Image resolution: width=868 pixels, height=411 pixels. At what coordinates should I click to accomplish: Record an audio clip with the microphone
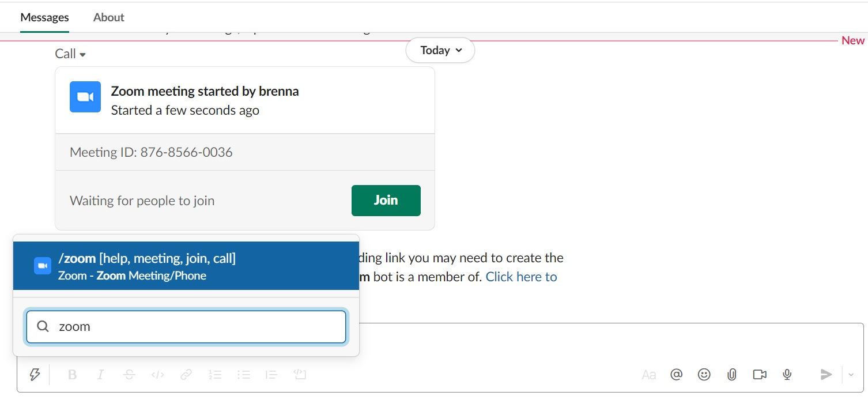click(x=787, y=374)
